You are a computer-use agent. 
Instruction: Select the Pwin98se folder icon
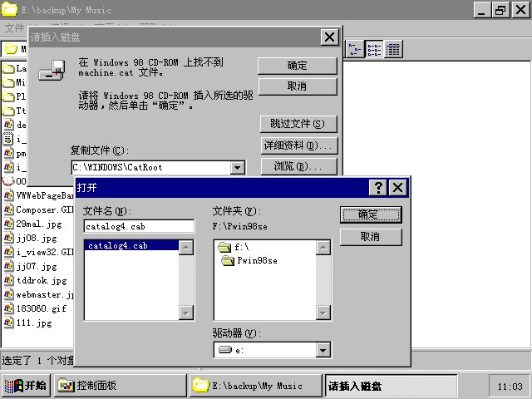coord(228,260)
